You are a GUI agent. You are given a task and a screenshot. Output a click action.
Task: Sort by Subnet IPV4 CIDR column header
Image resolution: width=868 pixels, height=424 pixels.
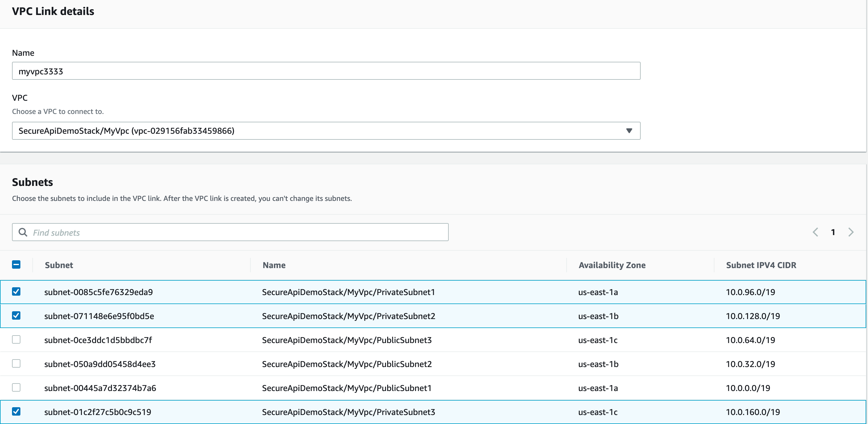[761, 265]
